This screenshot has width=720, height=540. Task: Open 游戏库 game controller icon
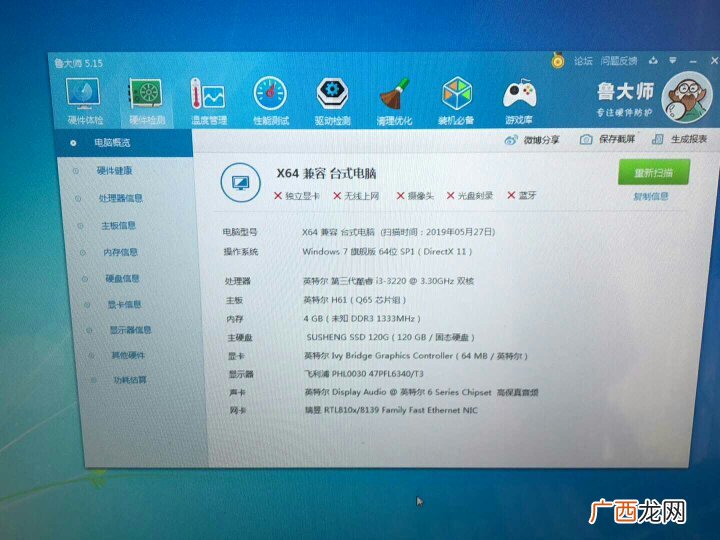pyautogui.click(x=519, y=95)
